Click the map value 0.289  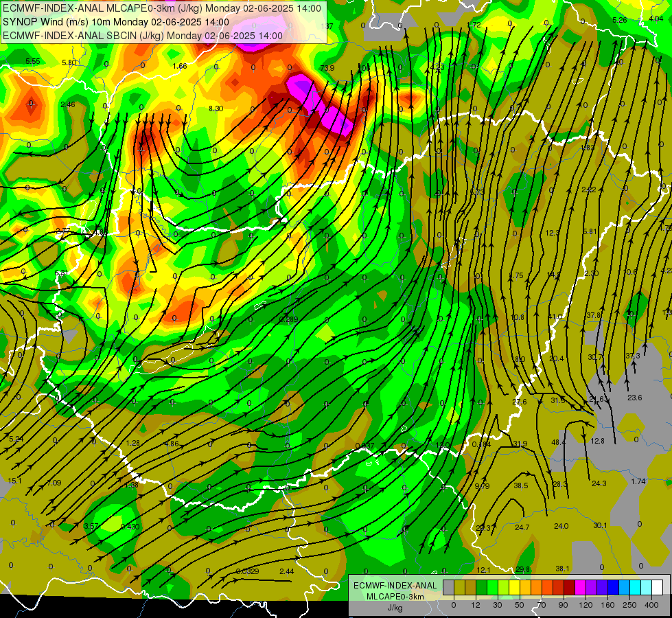pos(288,319)
